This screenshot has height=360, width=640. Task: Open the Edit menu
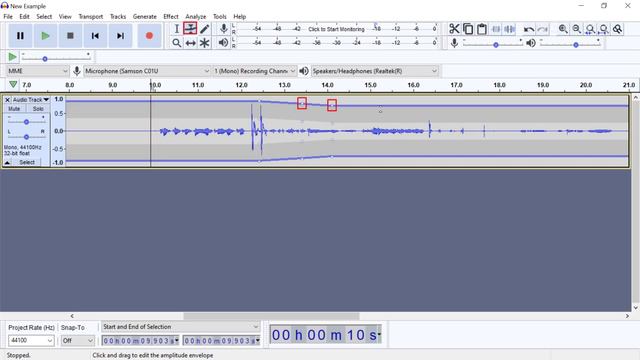[x=24, y=16]
